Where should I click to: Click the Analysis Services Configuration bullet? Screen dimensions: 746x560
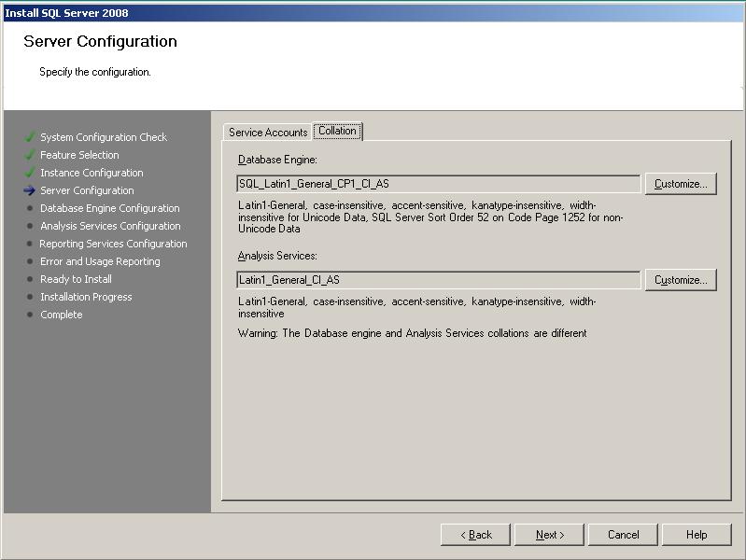(x=30, y=226)
